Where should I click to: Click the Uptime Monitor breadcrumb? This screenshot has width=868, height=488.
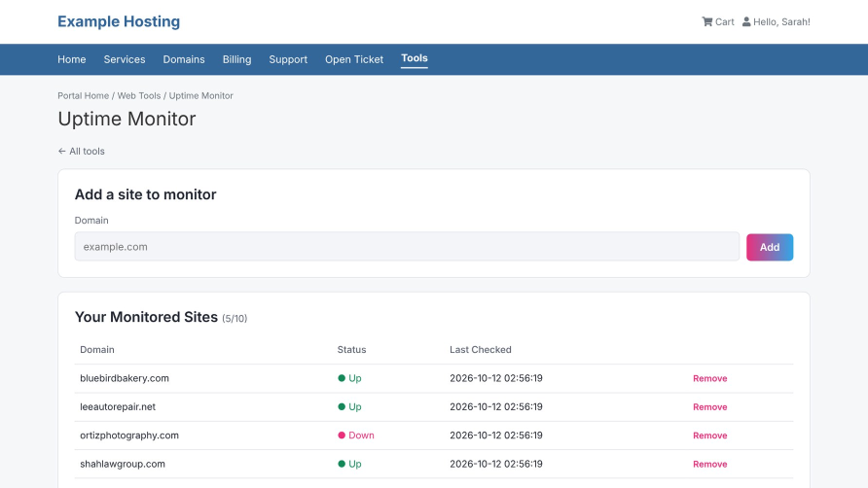[x=201, y=95]
